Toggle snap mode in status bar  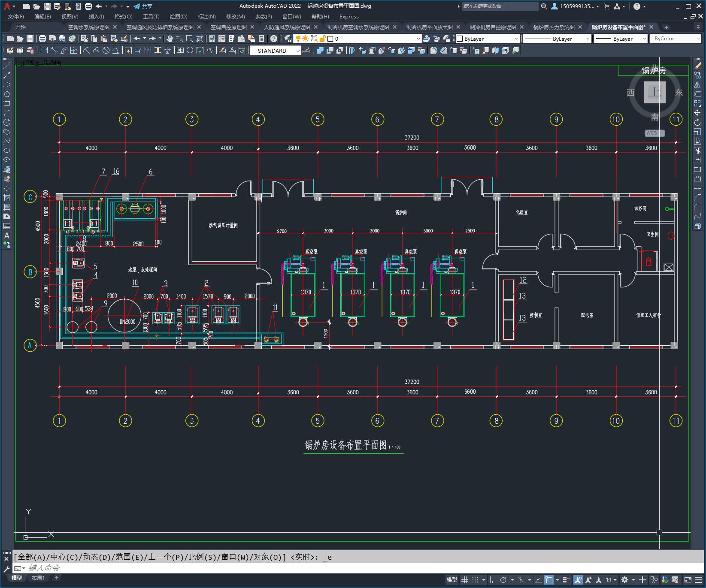475,580
